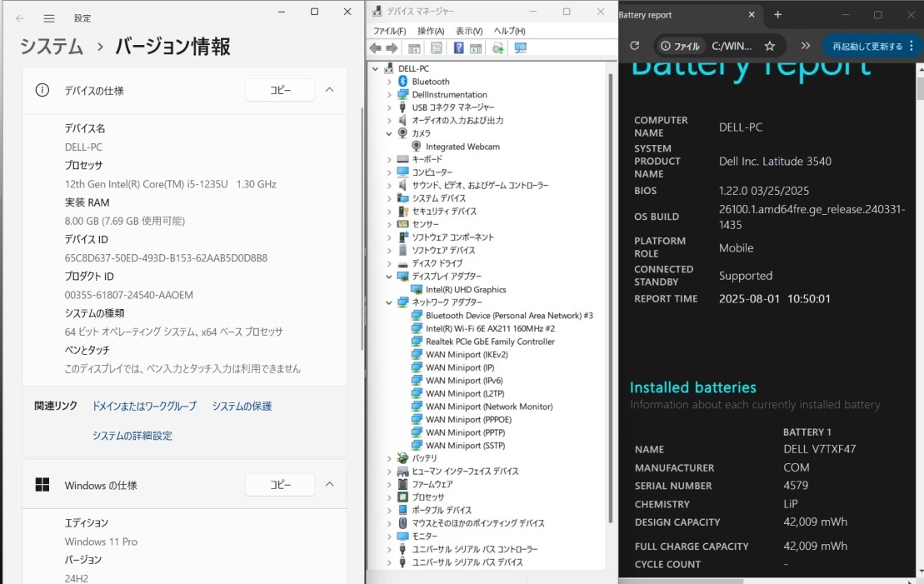Copy device specifications with コピー button
Image resolution: width=924 pixels, height=584 pixels.
click(x=280, y=90)
